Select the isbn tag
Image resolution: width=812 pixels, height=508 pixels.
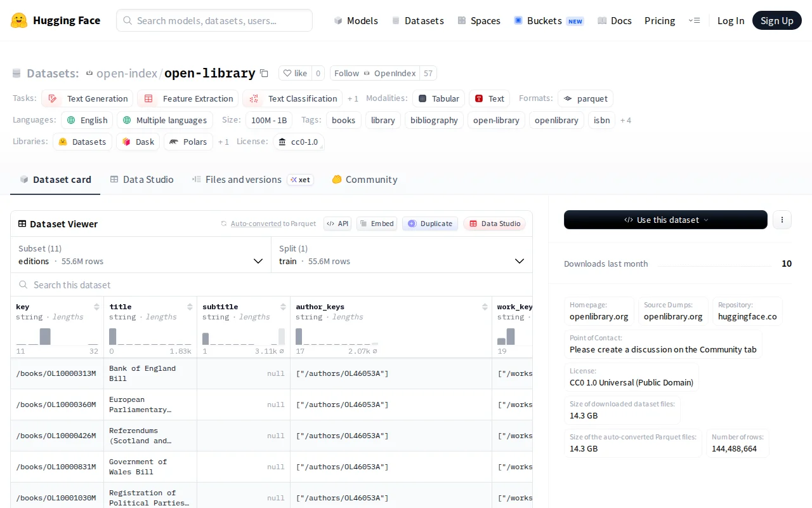click(601, 120)
